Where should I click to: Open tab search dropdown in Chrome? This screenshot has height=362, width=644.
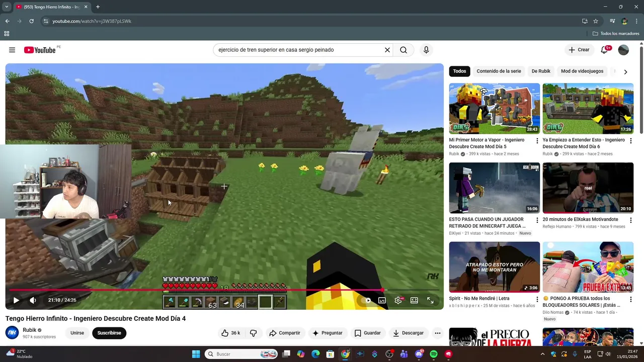[7, 7]
